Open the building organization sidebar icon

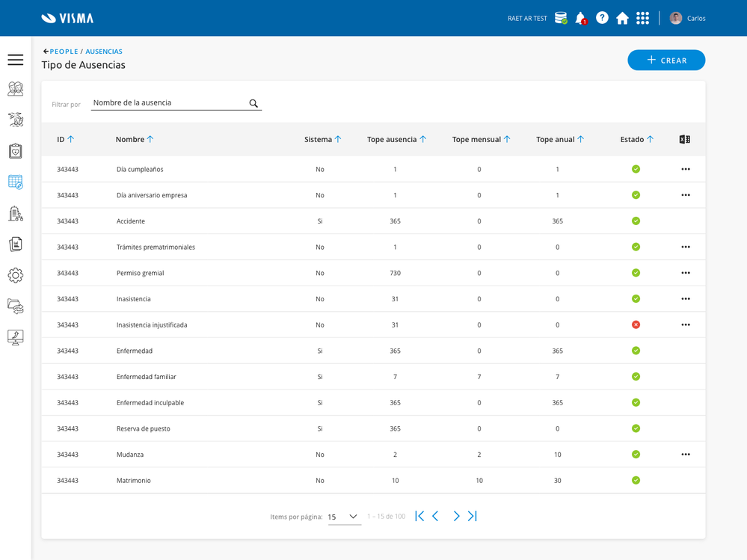15,213
